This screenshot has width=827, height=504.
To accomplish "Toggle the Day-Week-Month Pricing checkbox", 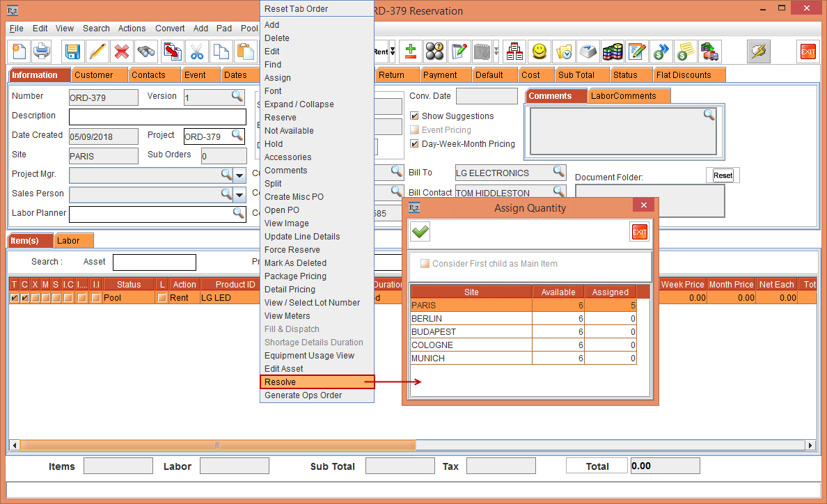I will pos(415,144).
